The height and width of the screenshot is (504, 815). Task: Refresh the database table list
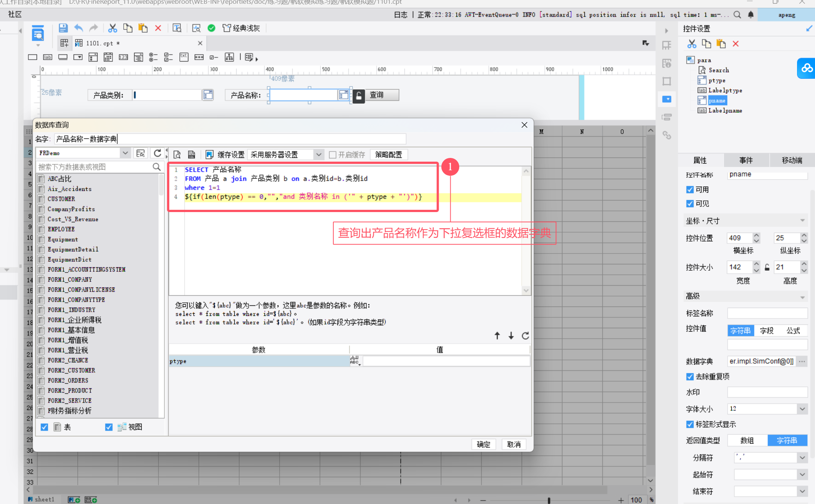[157, 153]
